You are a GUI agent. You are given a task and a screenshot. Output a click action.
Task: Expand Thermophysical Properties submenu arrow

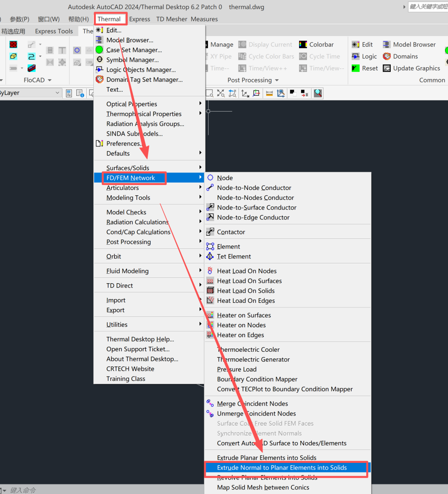[200, 113]
